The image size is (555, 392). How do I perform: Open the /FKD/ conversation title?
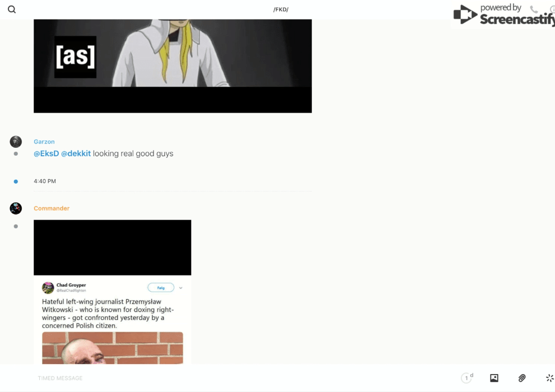(x=280, y=10)
